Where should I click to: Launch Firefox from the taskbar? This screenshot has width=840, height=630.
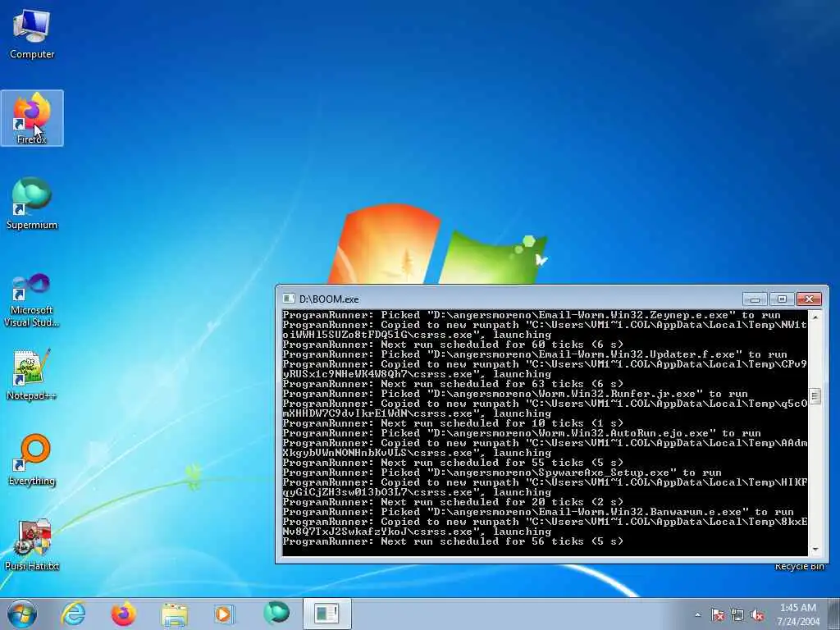tap(123, 614)
